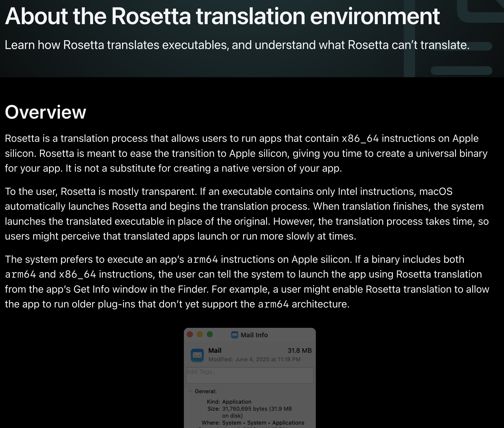Click the yellow minimize button in Mail Info
The height and width of the screenshot is (428, 504).
pyautogui.click(x=200, y=335)
